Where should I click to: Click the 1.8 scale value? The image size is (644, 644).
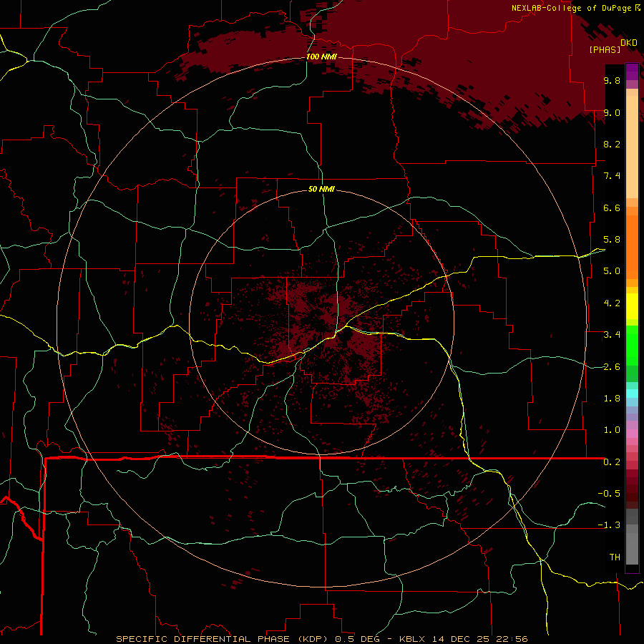pos(612,399)
